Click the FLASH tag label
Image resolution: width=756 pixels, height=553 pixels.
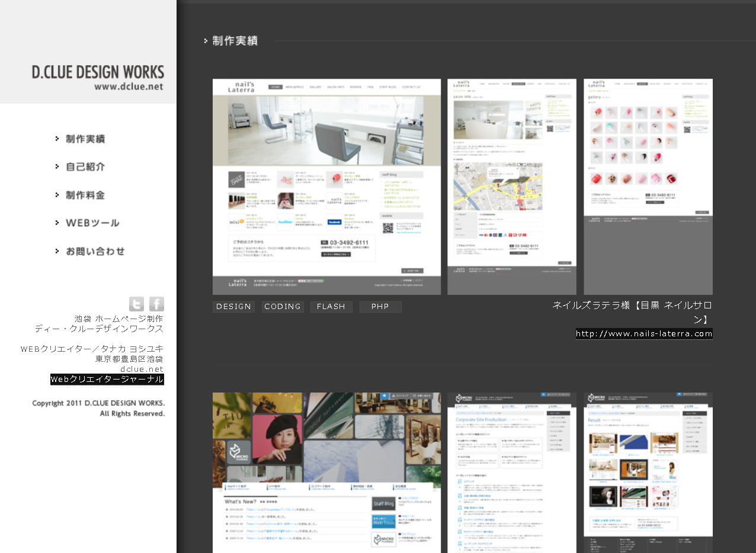(331, 307)
